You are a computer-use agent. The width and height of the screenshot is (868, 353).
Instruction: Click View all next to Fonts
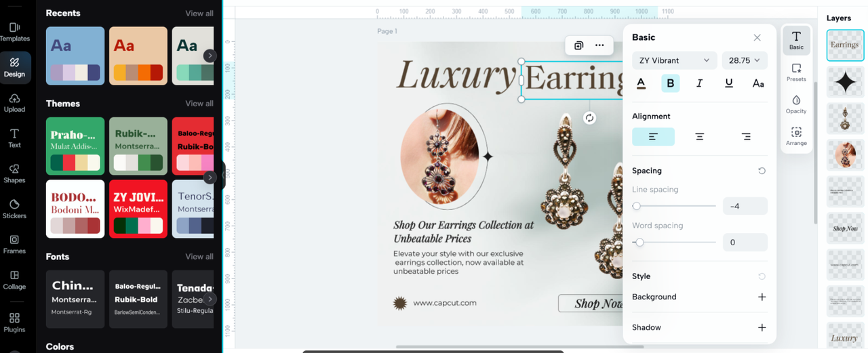[x=199, y=257]
